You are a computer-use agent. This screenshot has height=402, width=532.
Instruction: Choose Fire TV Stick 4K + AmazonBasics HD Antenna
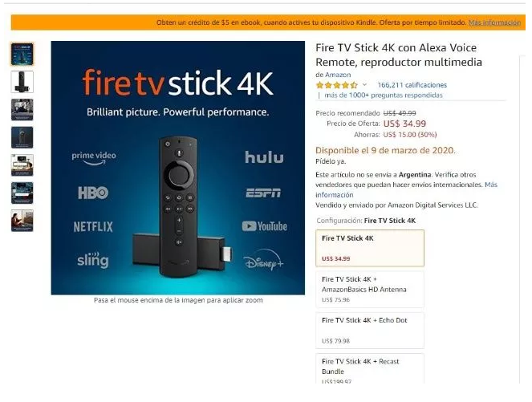[370, 289]
